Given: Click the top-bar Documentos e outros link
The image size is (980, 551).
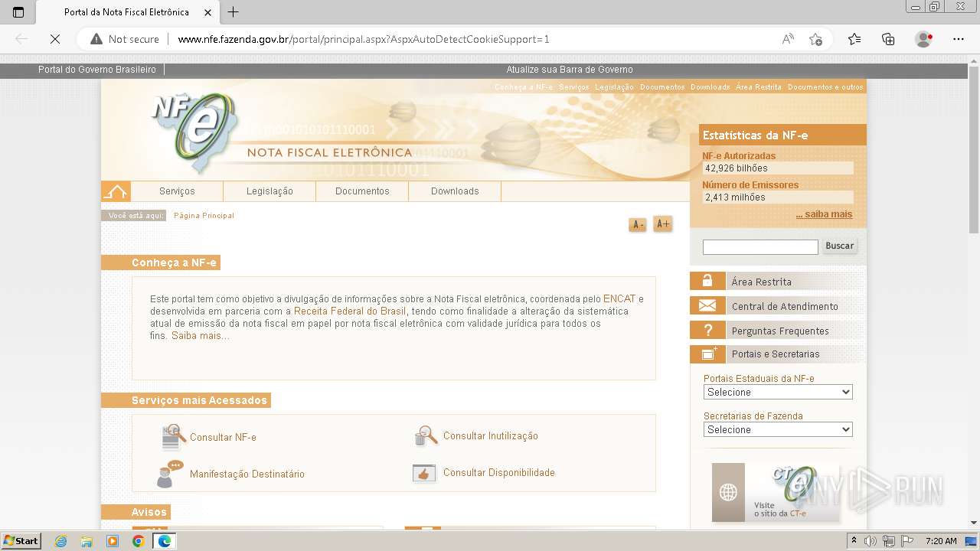Looking at the screenshot, I should tap(825, 87).
